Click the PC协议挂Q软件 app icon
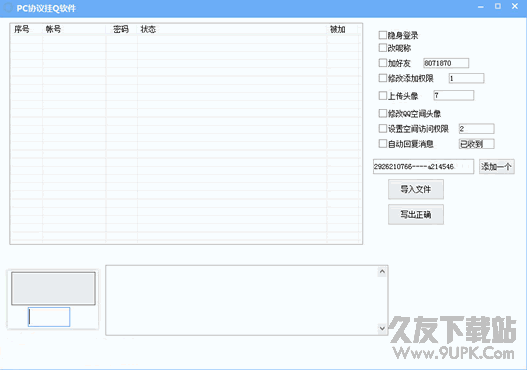The height and width of the screenshot is (370, 527). click(x=8, y=8)
